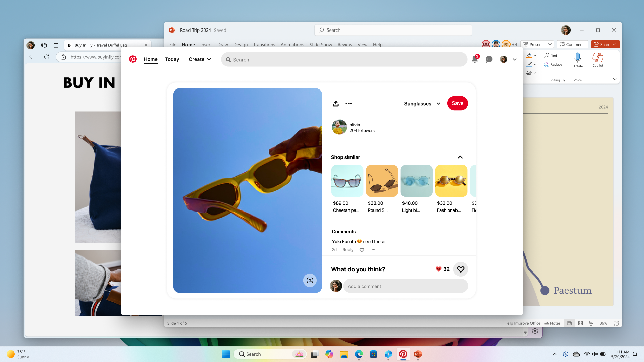Viewport: 644px width, 362px height.
Task: Click the red Save button
Action: 458,103
